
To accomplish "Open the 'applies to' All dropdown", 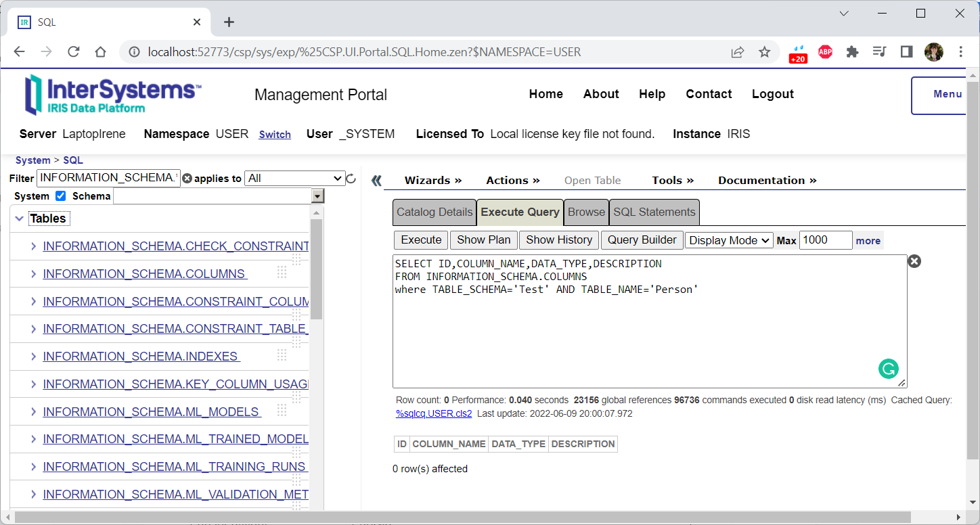I will click(294, 178).
